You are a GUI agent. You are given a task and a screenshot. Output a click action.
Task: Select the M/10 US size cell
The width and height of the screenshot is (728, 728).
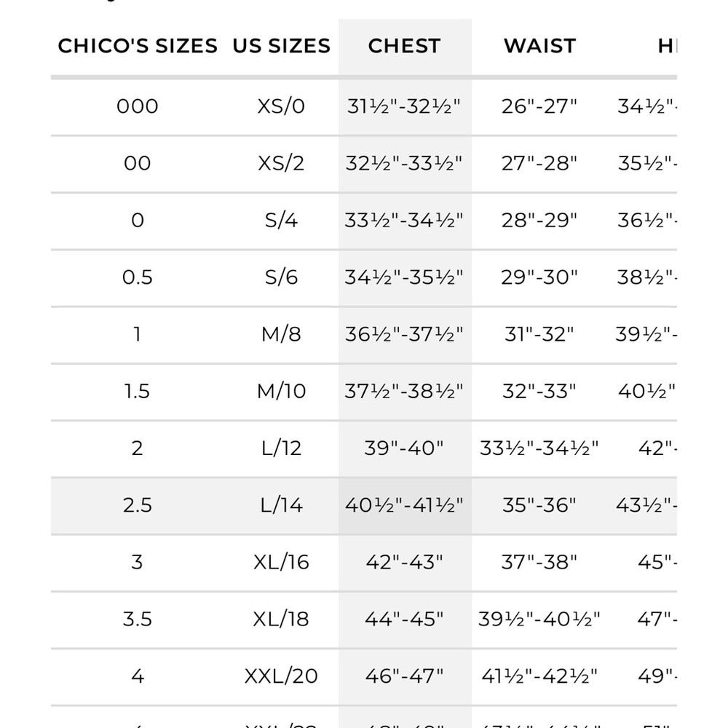(x=281, y=392)
